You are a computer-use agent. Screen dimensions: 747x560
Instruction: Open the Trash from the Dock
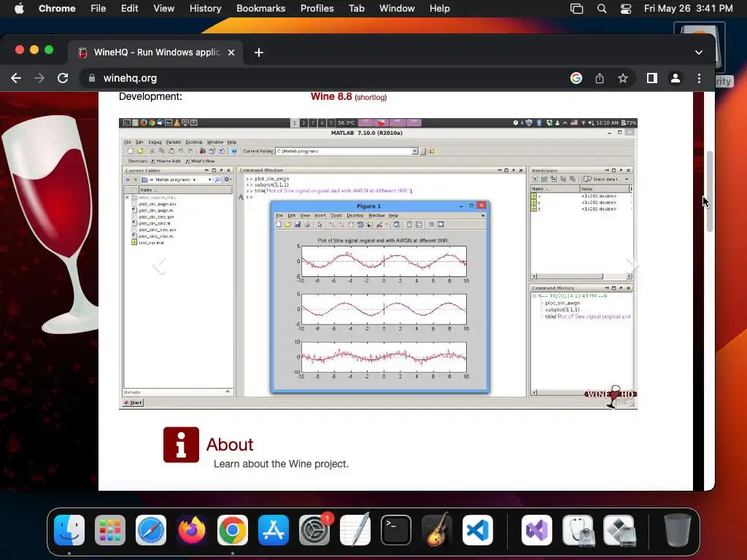tap(678, 530)
